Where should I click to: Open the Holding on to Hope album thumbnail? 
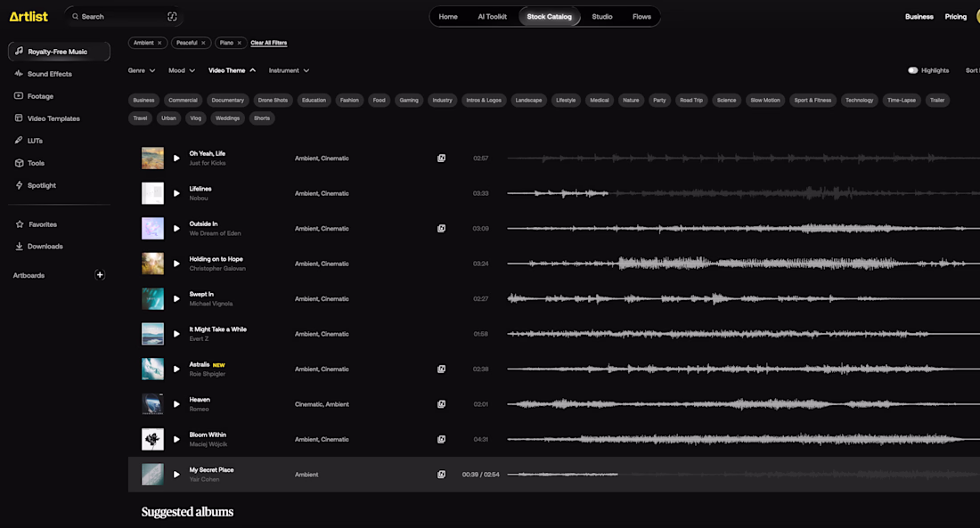152,264
